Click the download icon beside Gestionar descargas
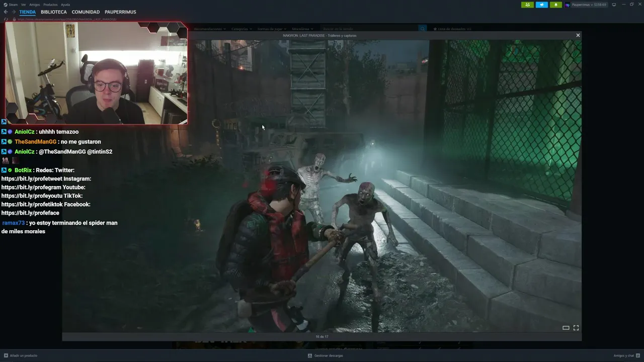The width and height of the screenshot is (644, 362). pos(310,355)
